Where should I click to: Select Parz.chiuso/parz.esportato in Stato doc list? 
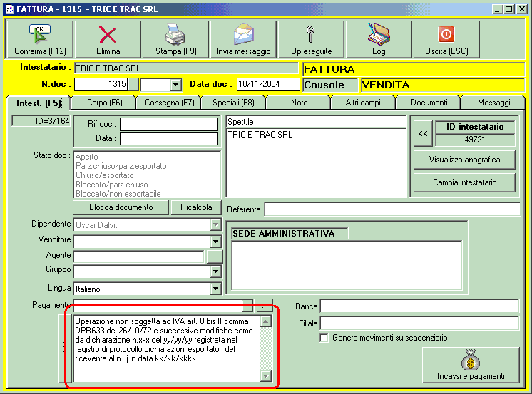tap(121, 166)
